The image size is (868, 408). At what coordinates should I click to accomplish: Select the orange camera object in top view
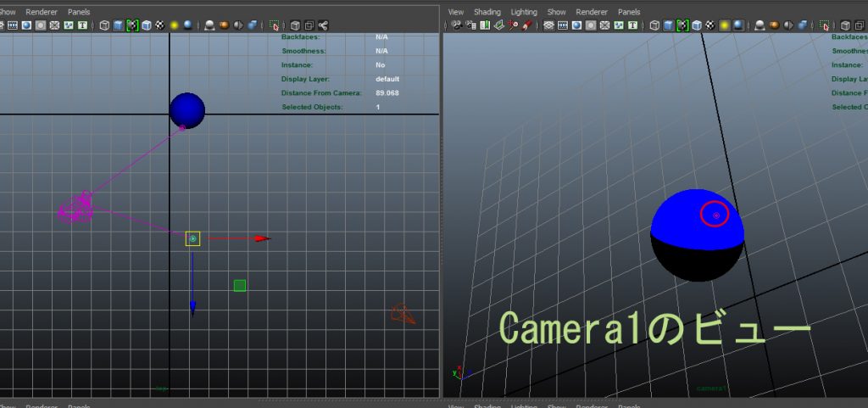click(x=403, y=314)
